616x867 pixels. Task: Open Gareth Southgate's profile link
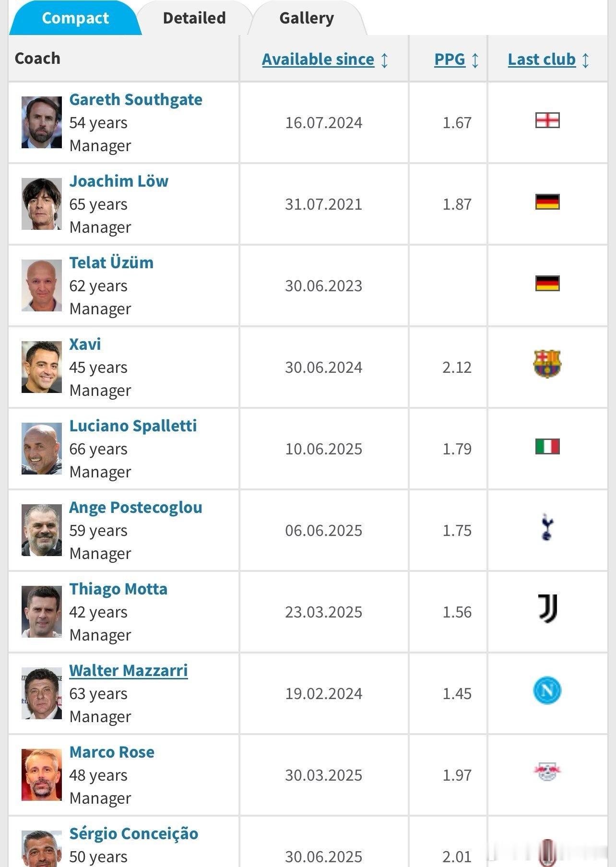(x=136, y=100)
